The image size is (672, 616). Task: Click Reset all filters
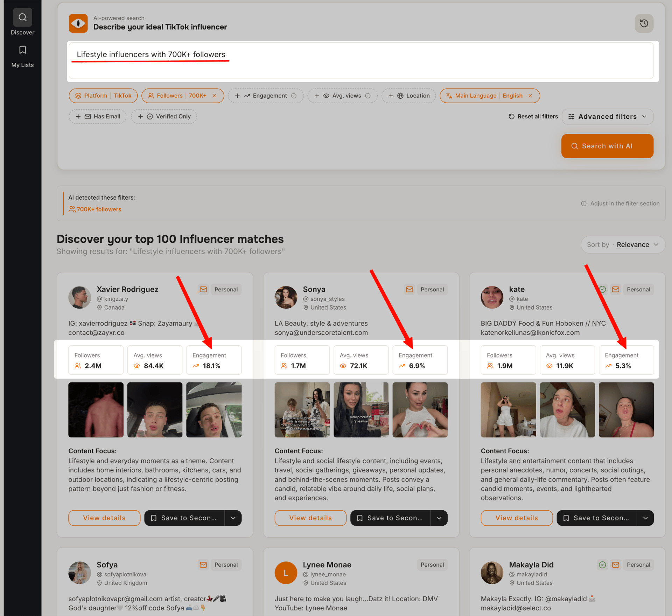coord(533,116)
